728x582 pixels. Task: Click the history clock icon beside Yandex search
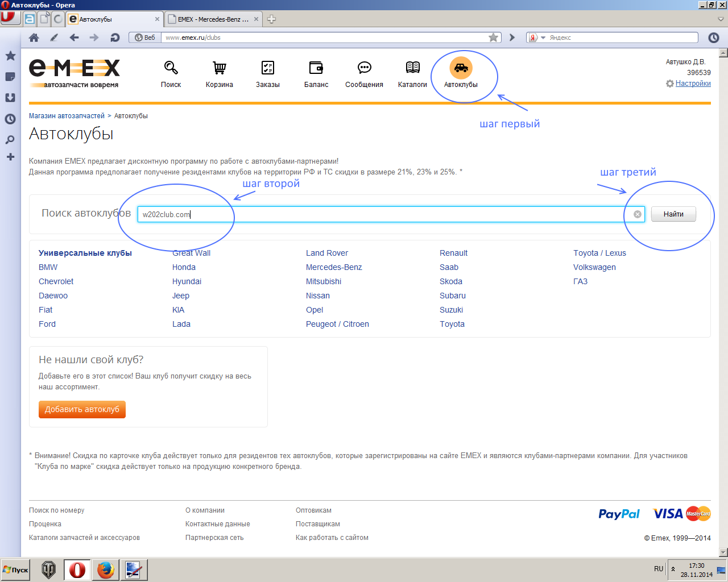714,38
